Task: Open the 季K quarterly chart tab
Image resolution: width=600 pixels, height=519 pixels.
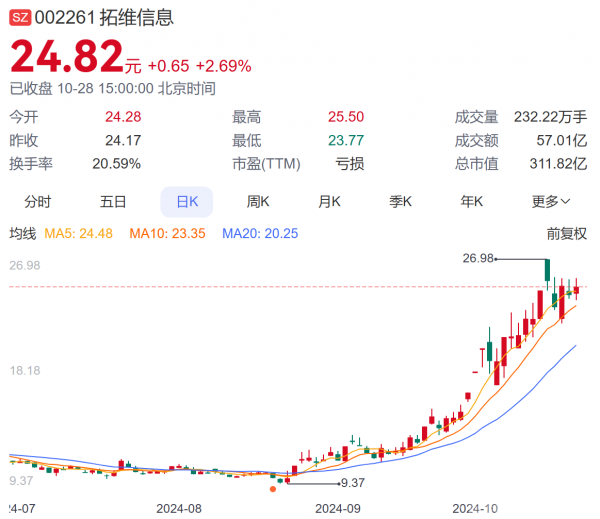Action: (400, 202)
